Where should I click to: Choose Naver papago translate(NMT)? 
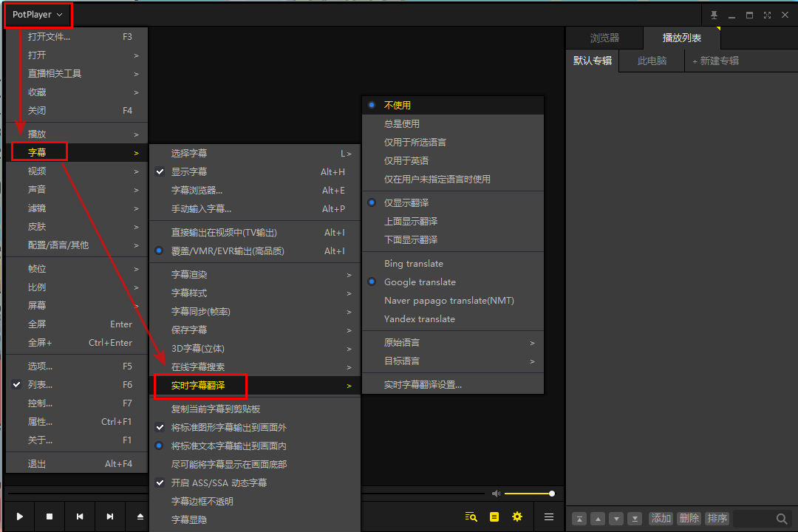point(453,301)
